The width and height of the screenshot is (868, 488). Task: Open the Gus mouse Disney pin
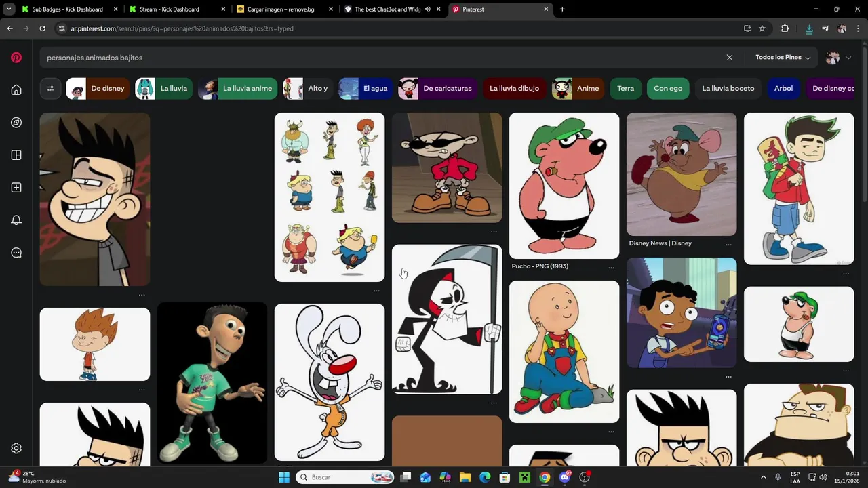[x=682, y=174]
